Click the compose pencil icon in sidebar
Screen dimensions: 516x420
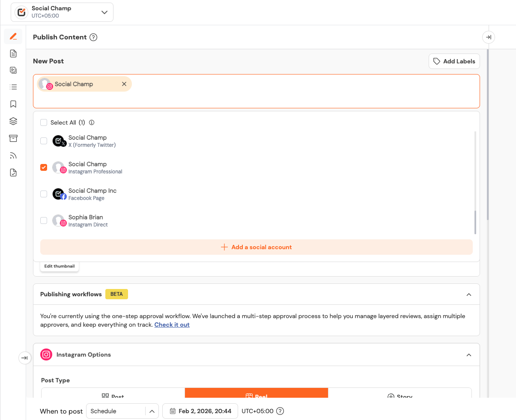(x=13, y=37)
